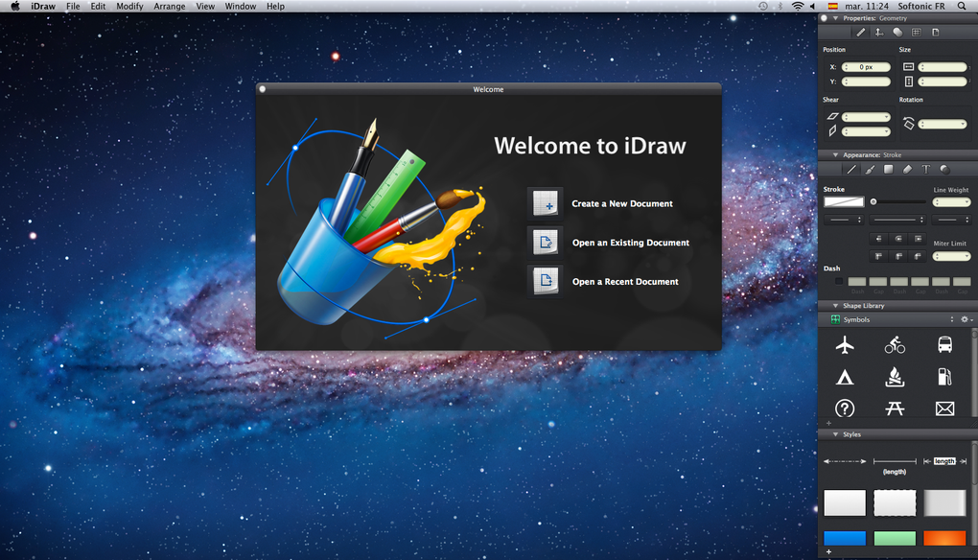This screenshot has height=560, width=978.
Task: Select the Text tab in Appearance
Action: tap(926, 169)
